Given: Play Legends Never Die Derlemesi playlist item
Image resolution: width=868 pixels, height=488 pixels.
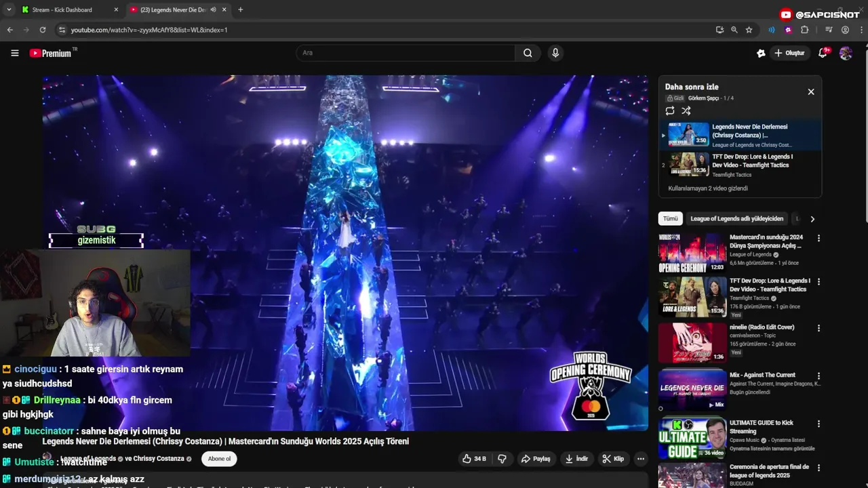Looking at the screenshot, I should (x=739, y=135).
